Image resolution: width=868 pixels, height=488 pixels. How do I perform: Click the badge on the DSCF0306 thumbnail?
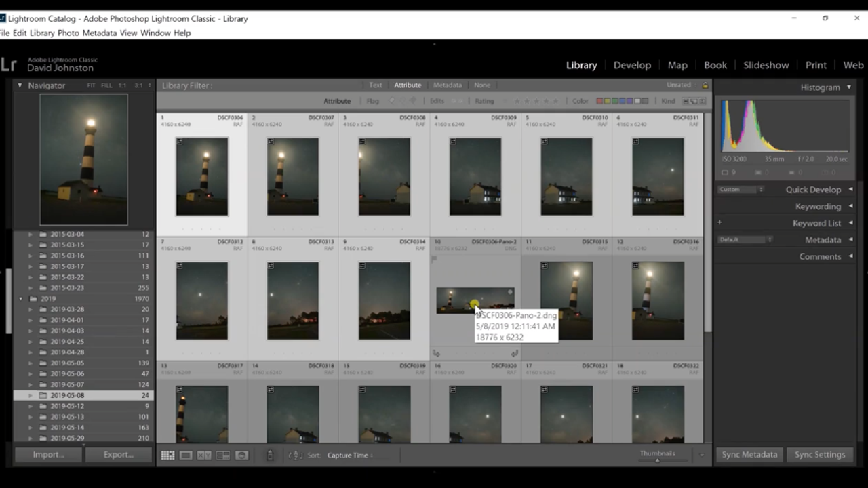[x=180, y=142]
